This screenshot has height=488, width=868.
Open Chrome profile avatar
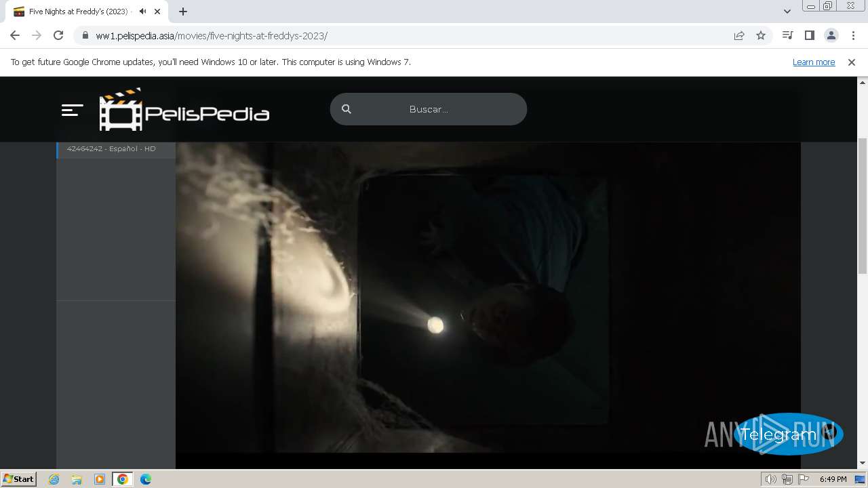tap(831, 36)
